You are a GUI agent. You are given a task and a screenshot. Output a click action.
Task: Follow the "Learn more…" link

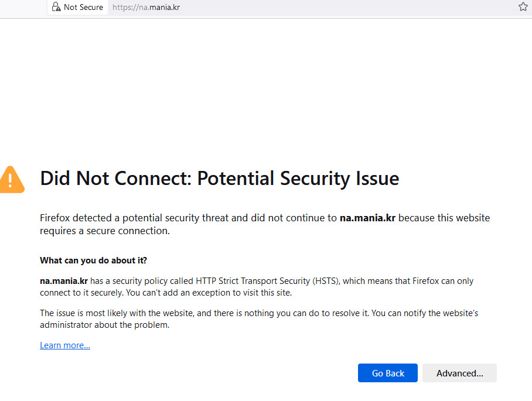point(65,345)
